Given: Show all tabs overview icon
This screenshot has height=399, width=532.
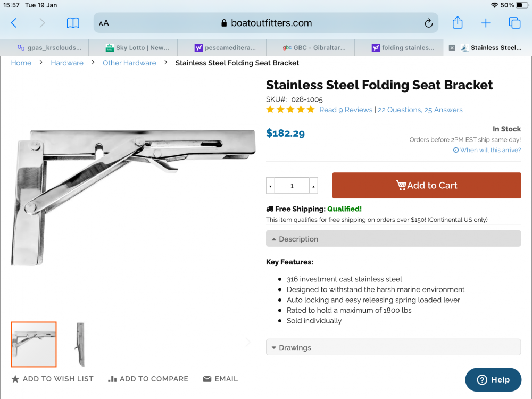Looking at the screenshot, I should pos(514,23).
